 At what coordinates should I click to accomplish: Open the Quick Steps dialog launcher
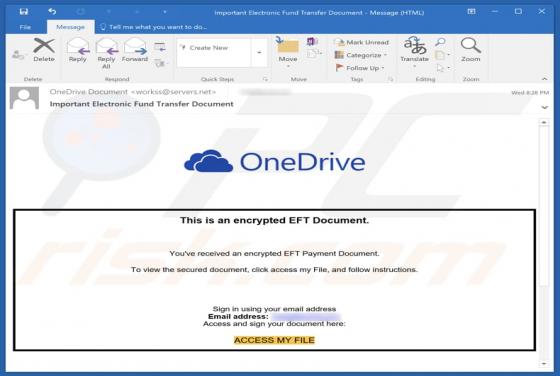click(x=265, y=79)
